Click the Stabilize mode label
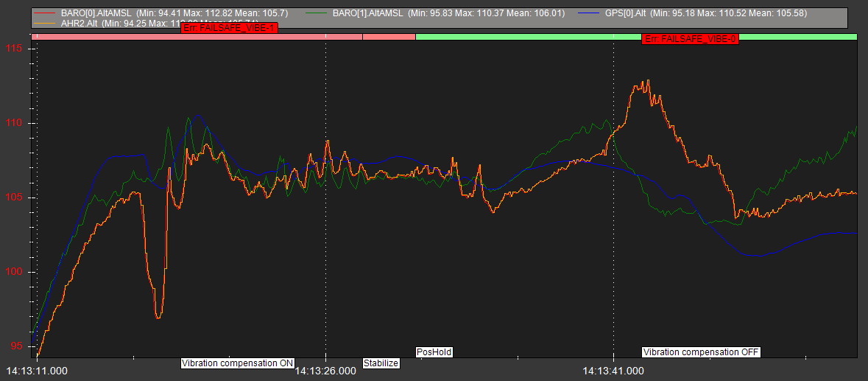The image size is (868, 381). (x=381, y=363)
